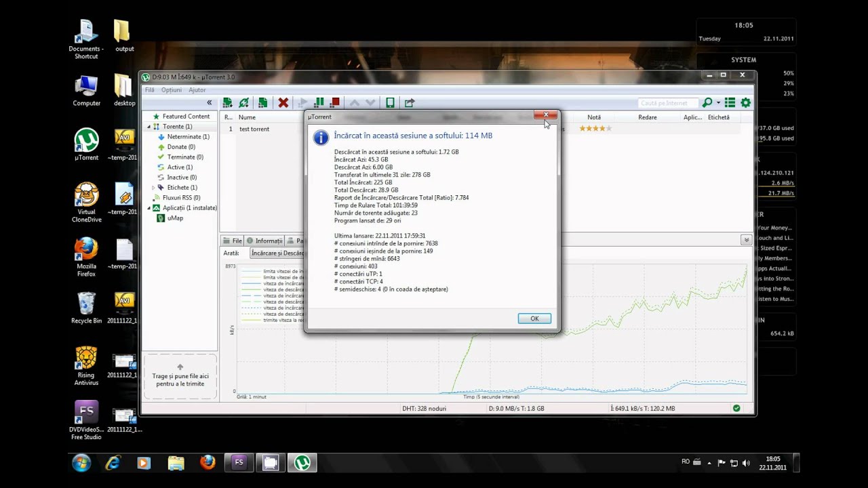This screenshot has height=488, width=868.
Task: Click OK in the statistics dialog
Action: point(534,319)
